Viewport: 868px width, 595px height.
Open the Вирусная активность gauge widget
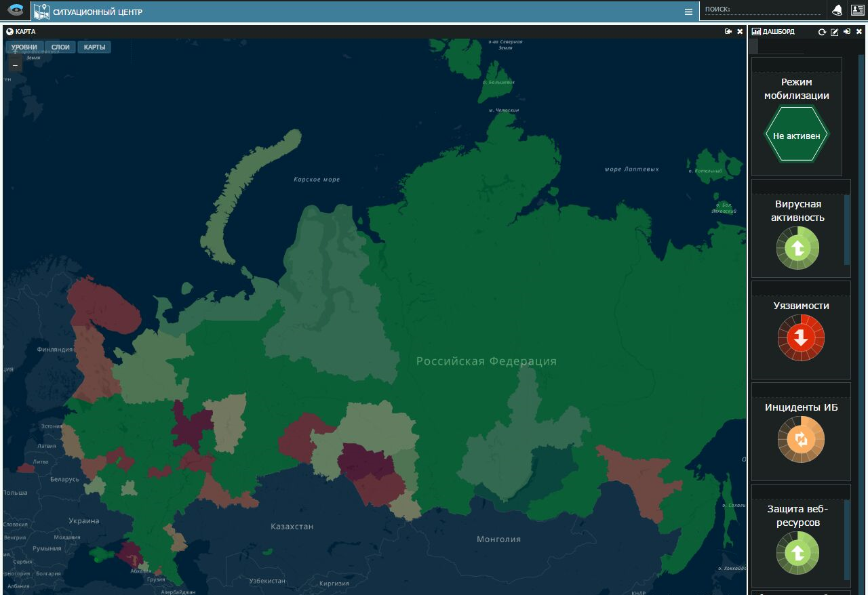[x=798, y=248]
